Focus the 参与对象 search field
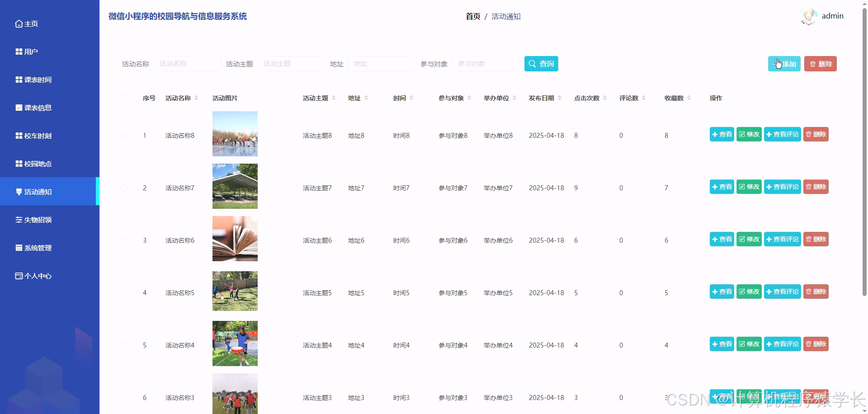Viewport: 868px width, 414px height. 486,64
